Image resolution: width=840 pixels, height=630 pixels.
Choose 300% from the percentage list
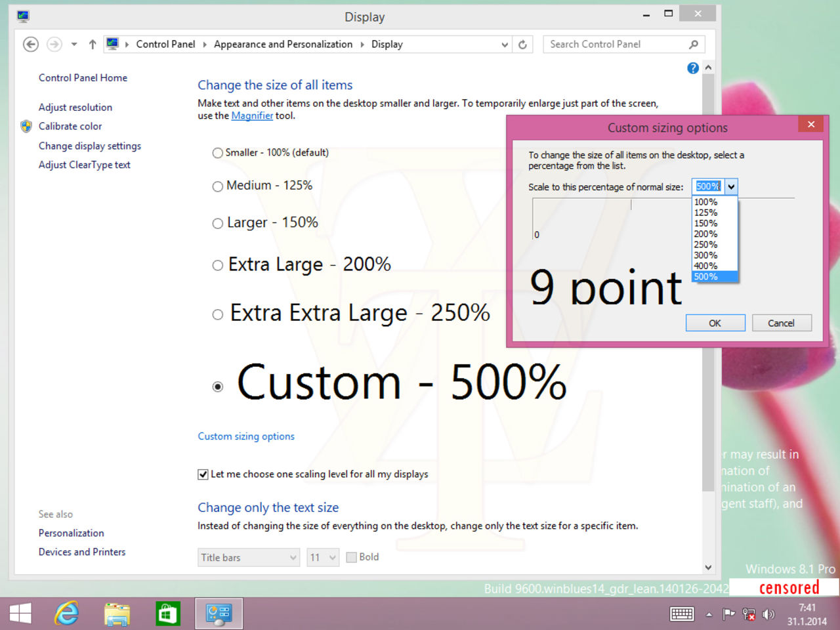(x=705, y=255)
